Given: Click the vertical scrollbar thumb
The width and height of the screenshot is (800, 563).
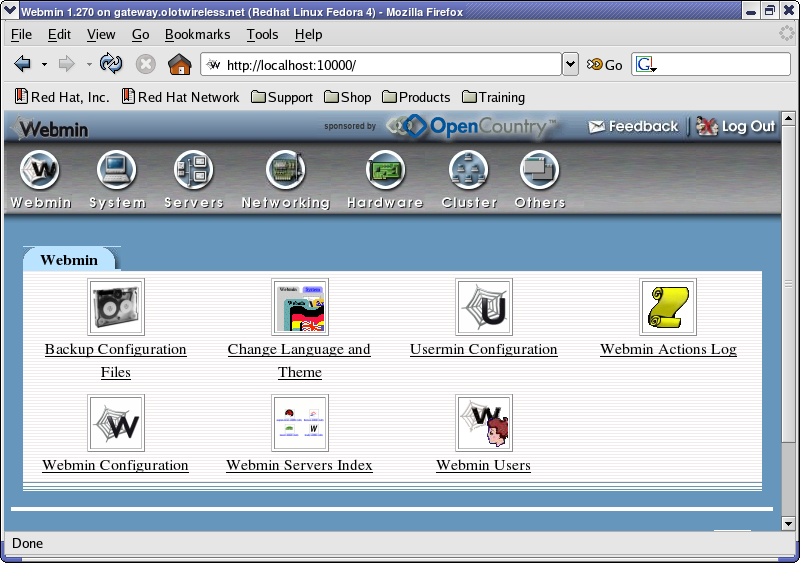Looking at the screenshot, I should click(788, 283).
